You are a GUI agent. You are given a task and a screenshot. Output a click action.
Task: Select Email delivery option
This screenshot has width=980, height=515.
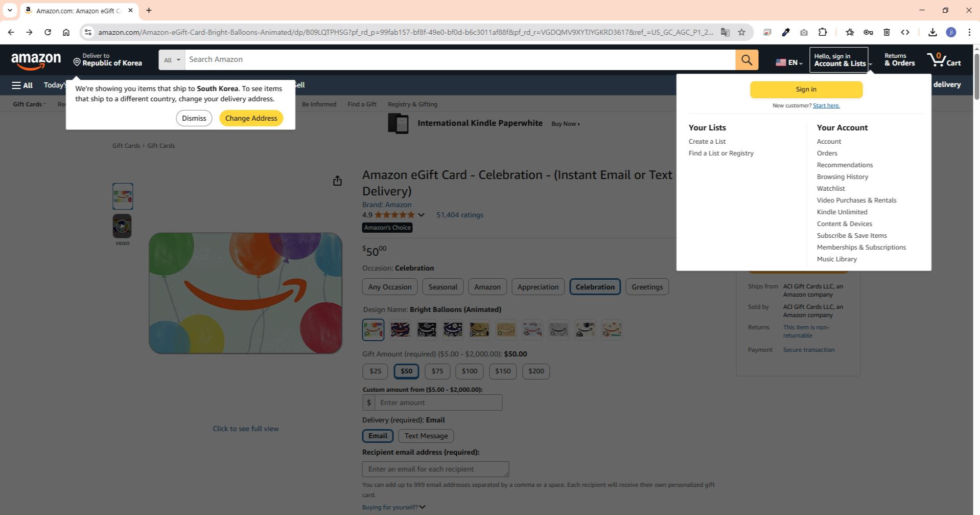click(378, 436)
